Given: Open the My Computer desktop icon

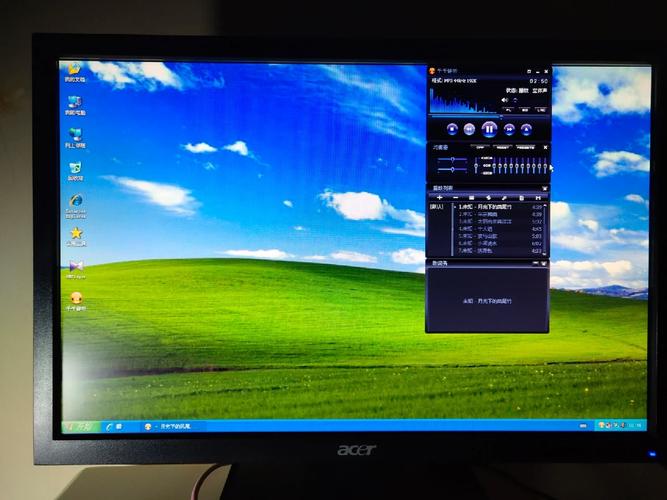Looking at the screenshot, I should point(75,102).
